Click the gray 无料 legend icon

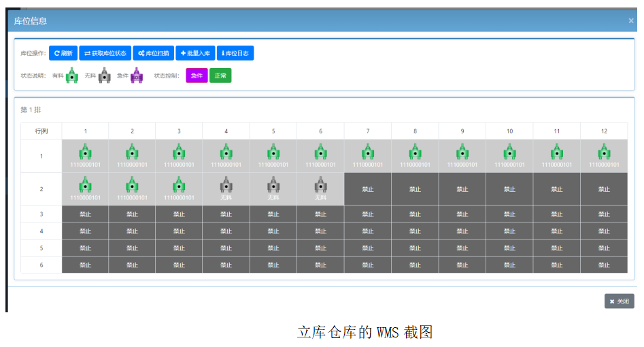point(104,76)
